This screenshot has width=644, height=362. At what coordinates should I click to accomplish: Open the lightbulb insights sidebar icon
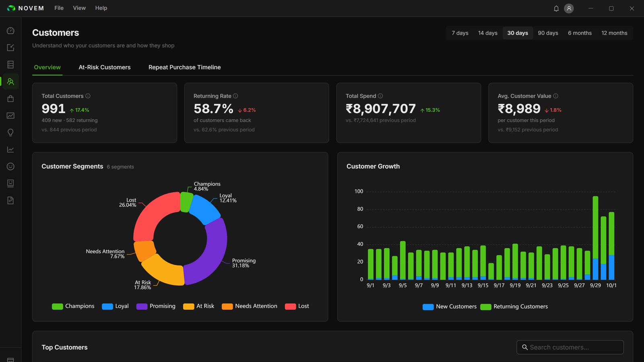pos(10,132)
